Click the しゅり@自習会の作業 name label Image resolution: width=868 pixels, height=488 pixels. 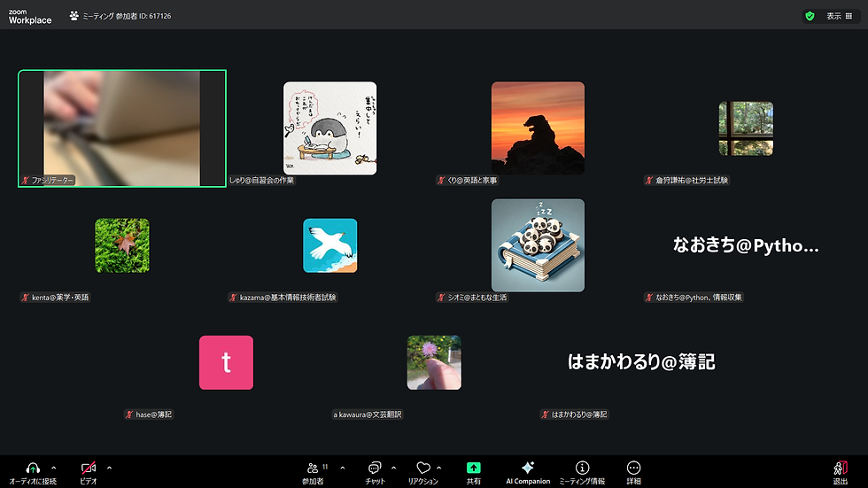click(x=261, y=181)
